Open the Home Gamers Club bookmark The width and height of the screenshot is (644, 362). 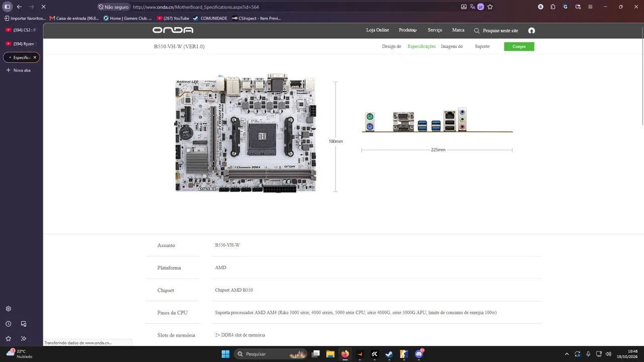pyautogui.click(x=128, y=18)
